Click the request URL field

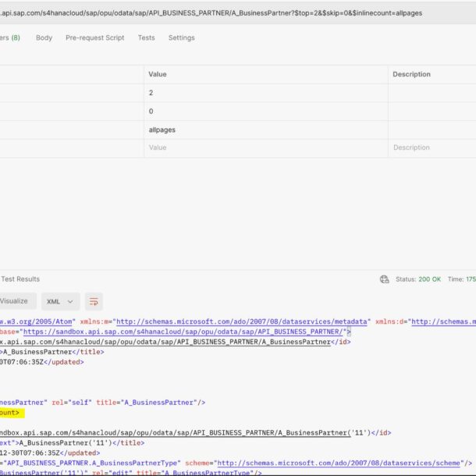pyautogui.click(x=238, y=13)
